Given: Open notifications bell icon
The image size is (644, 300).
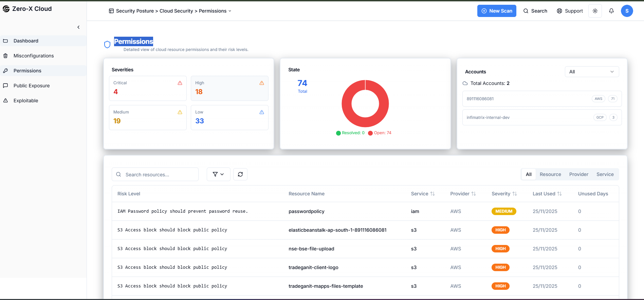Looking at the screenshot, I should pyautogui.click(x=611, y=11).
